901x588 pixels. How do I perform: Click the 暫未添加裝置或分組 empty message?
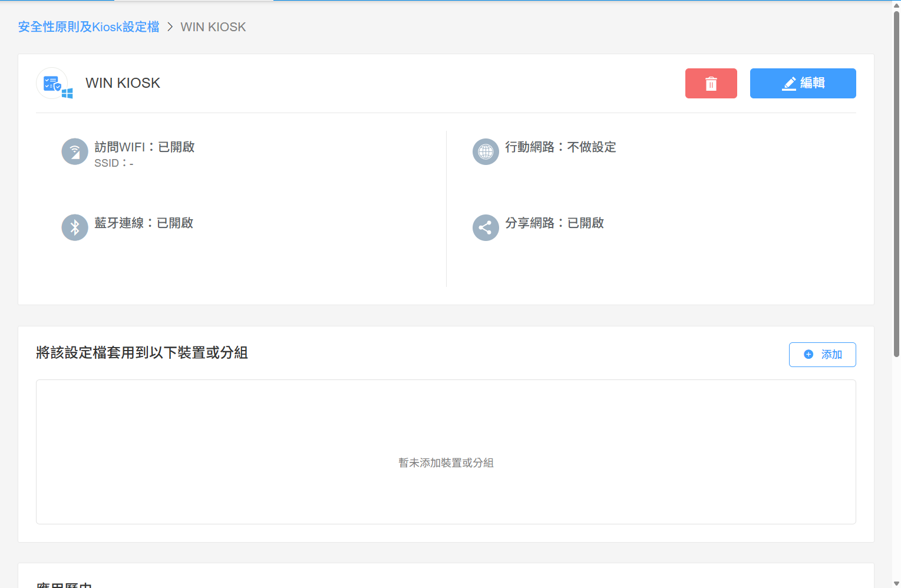[446, 463]
